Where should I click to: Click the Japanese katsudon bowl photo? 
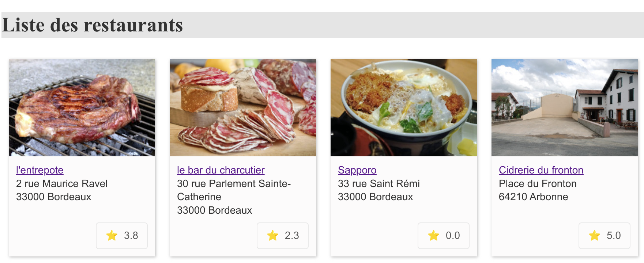tap(404, 108)
